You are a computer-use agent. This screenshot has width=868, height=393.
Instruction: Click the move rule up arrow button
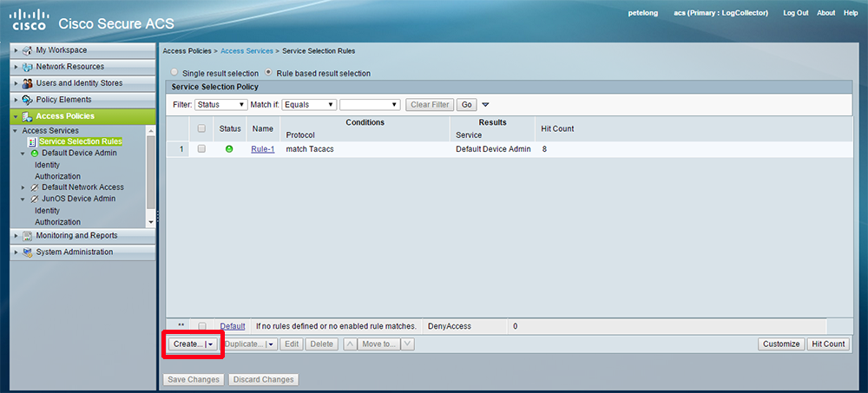(x=350, y=344)
